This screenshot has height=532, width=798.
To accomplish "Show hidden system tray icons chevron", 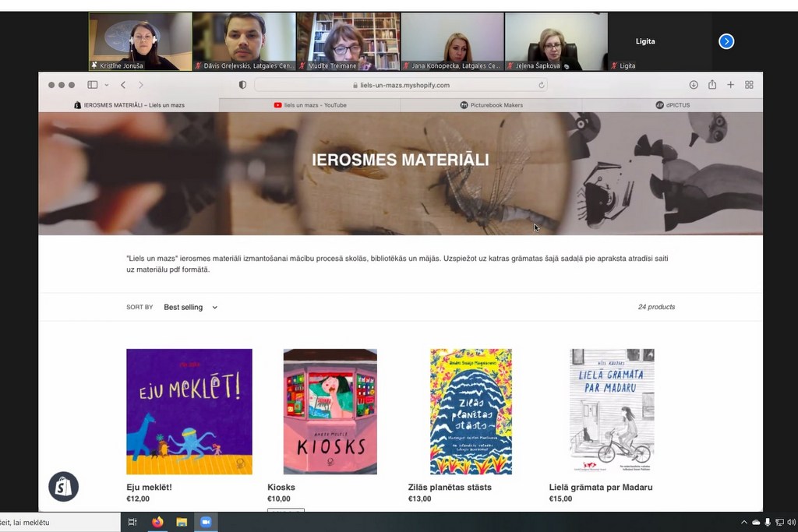I will (x=744, y=522).
